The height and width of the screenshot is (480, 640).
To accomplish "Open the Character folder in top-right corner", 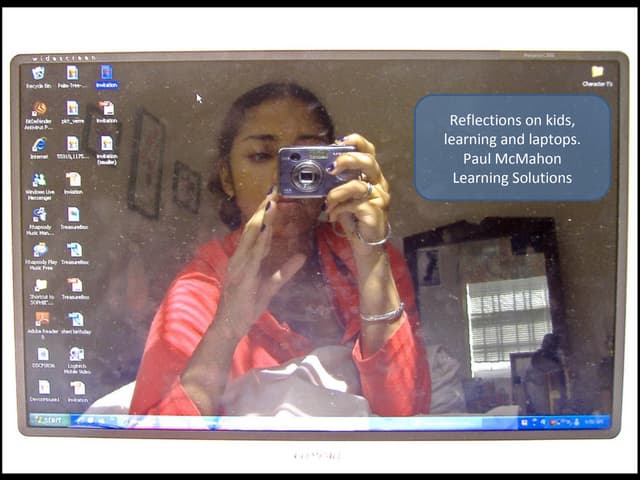I will click(x=597, y=73).
